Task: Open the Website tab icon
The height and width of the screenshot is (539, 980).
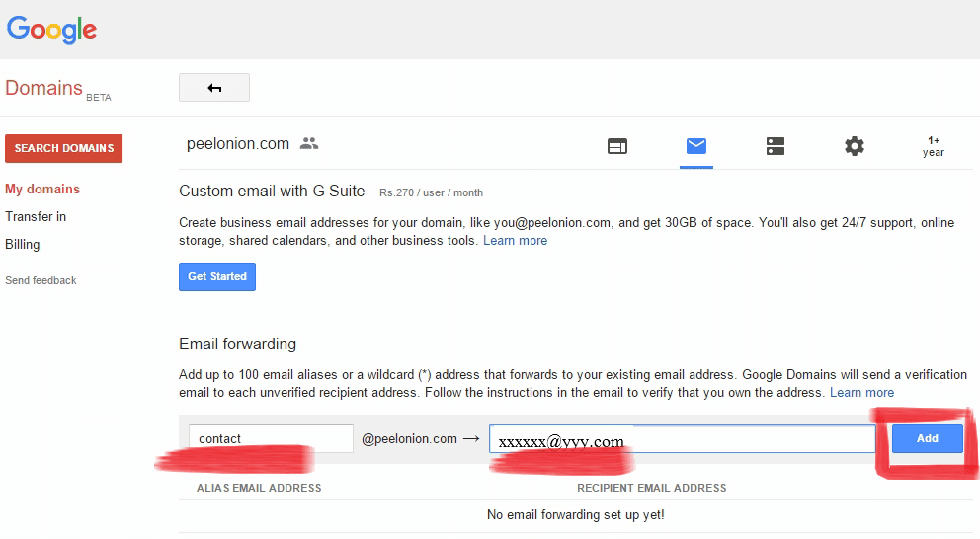Action: pos(616,146)
